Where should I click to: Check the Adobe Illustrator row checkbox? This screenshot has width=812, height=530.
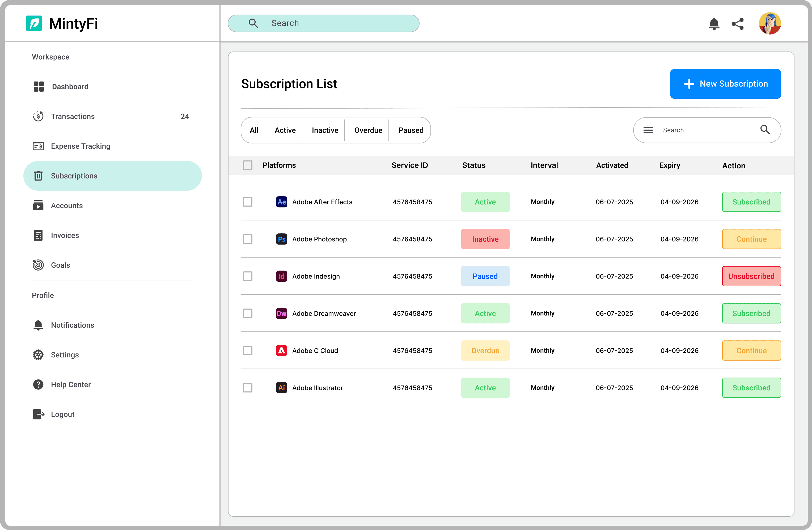tap(248, 388)
